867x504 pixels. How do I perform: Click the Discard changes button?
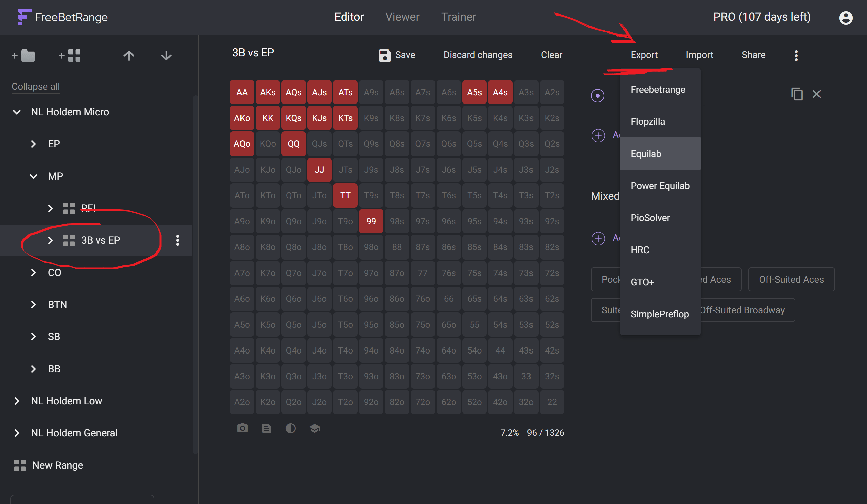pyautogui.click(x=478, y=55)
